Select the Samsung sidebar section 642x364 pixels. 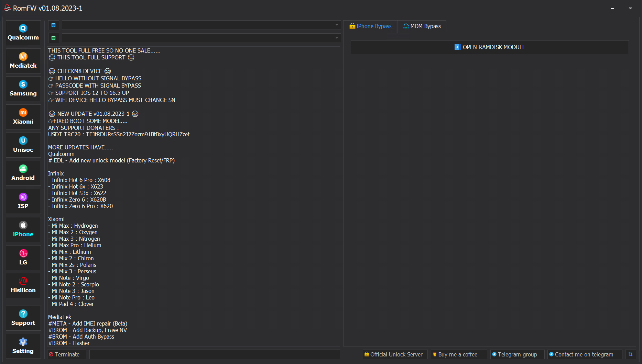tap(23, 89)
